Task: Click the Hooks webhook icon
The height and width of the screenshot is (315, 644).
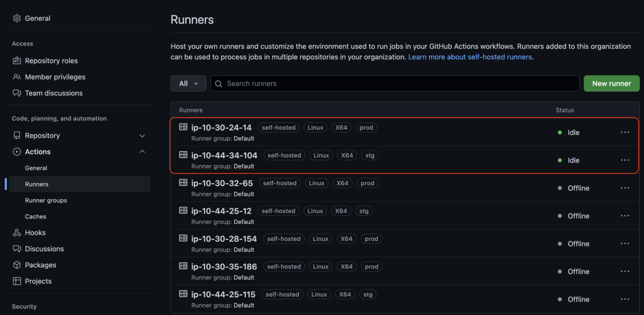Action: tap(17, 233)
